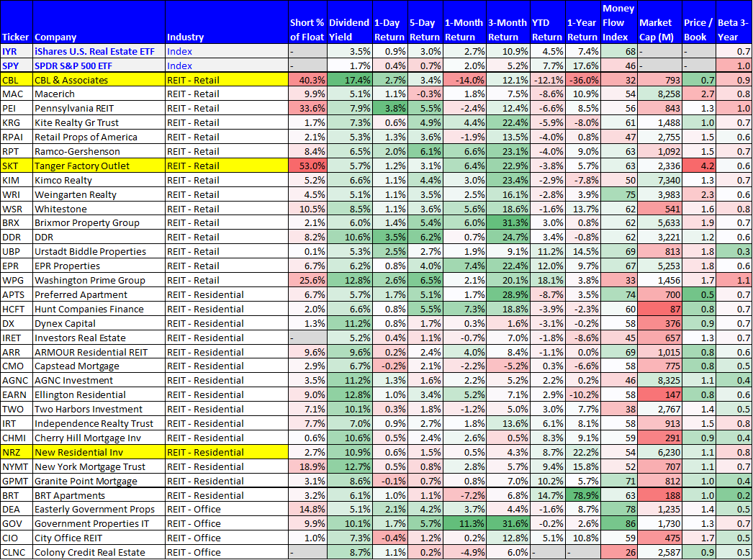Select City Office REIT cell

[99, 538]
